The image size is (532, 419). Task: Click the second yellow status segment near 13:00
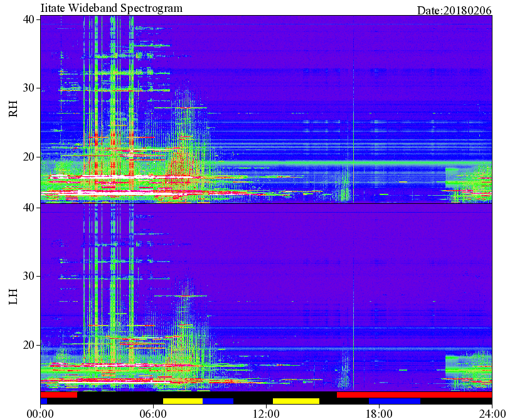tap(296, 401)
